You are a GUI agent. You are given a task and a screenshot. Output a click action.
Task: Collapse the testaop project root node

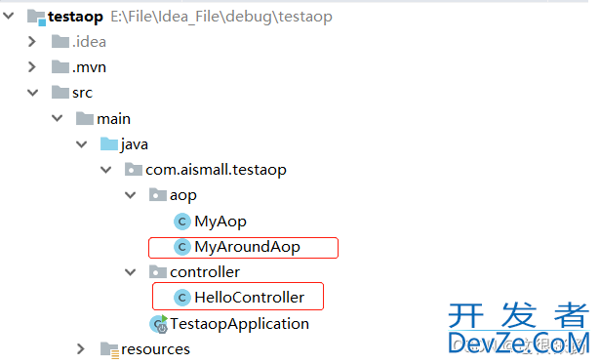9,16
